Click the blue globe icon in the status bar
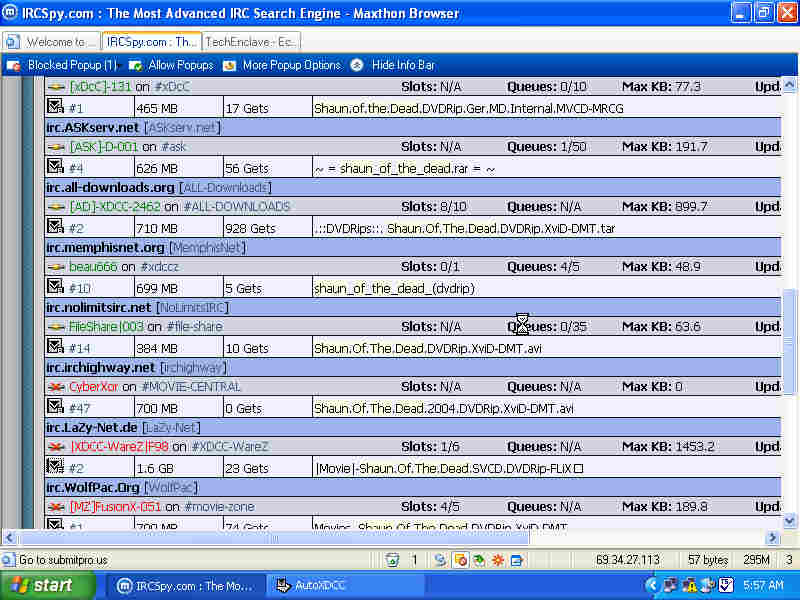 [439, 560]
